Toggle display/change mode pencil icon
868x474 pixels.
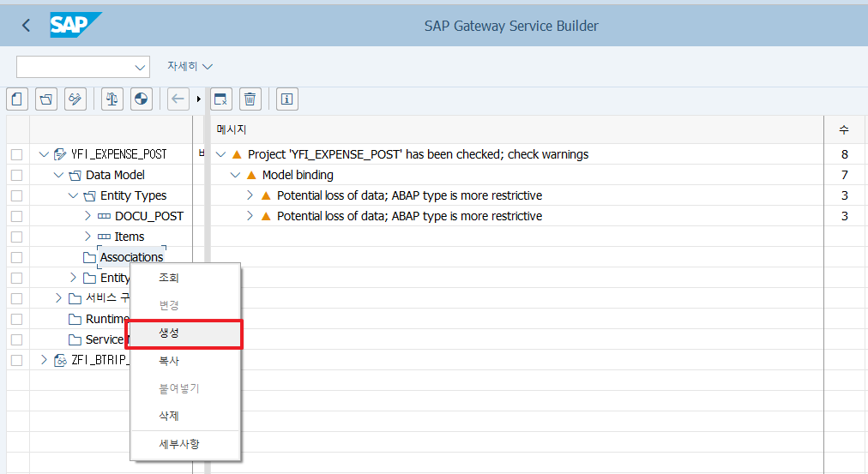pyautogui.click(x=75, y=99)
